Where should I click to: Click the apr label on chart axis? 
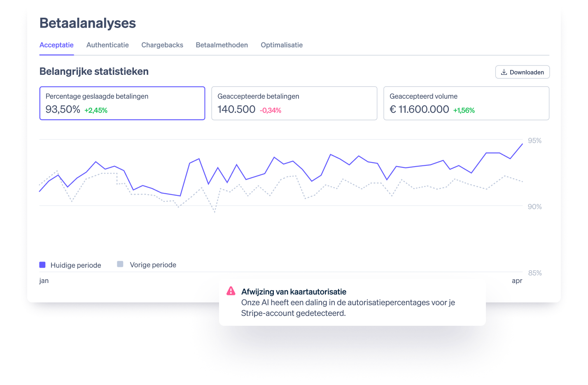[517, 281]
